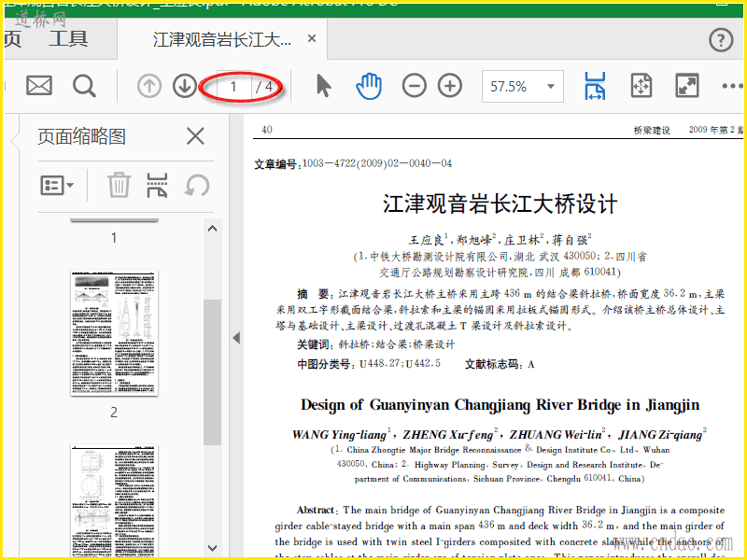Click the thumbnail panel scrollbar thumb
747x560 pixels.
[212, 371]
